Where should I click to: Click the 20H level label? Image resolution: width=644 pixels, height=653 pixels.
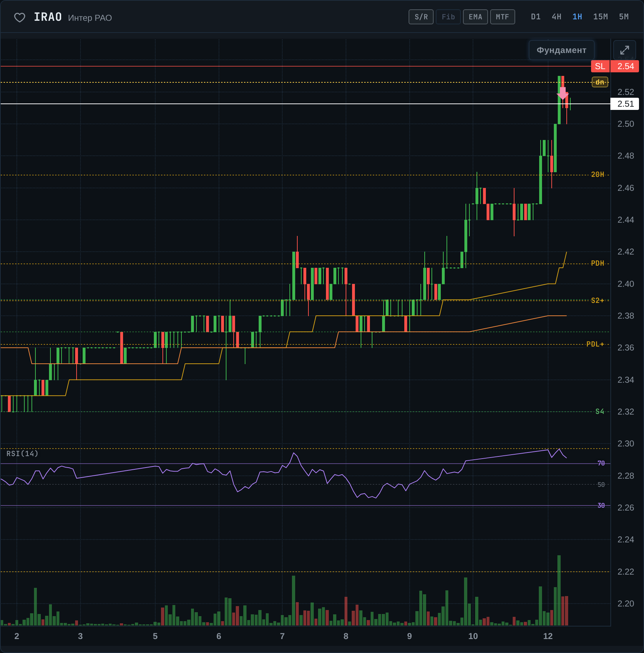[x=597, y=175]
